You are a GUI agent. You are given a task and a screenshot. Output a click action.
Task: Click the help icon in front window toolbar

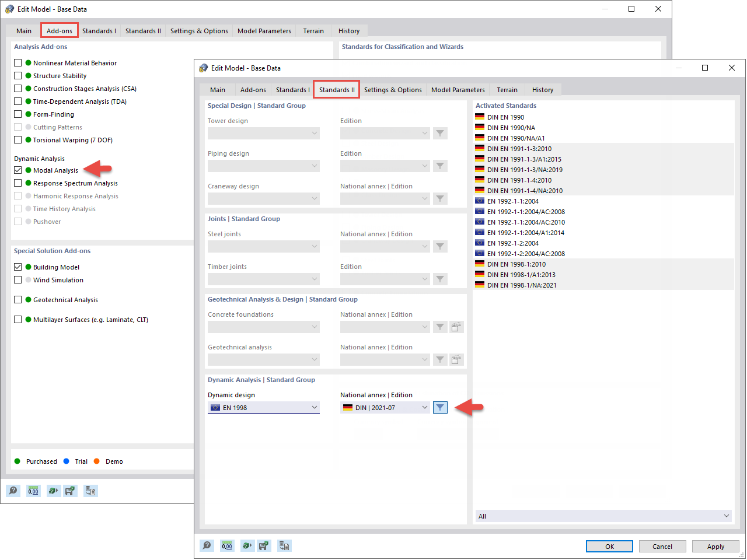click(207, 545)
